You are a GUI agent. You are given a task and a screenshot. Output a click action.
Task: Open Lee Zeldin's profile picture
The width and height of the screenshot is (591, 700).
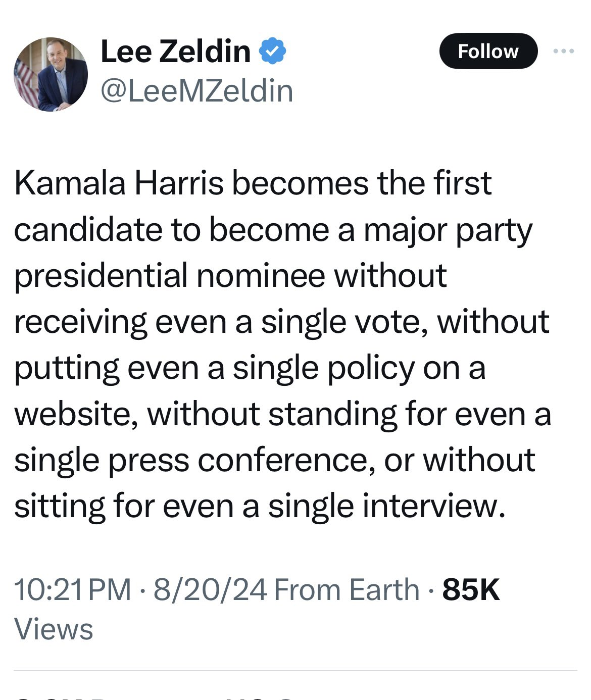pos(51,74)
